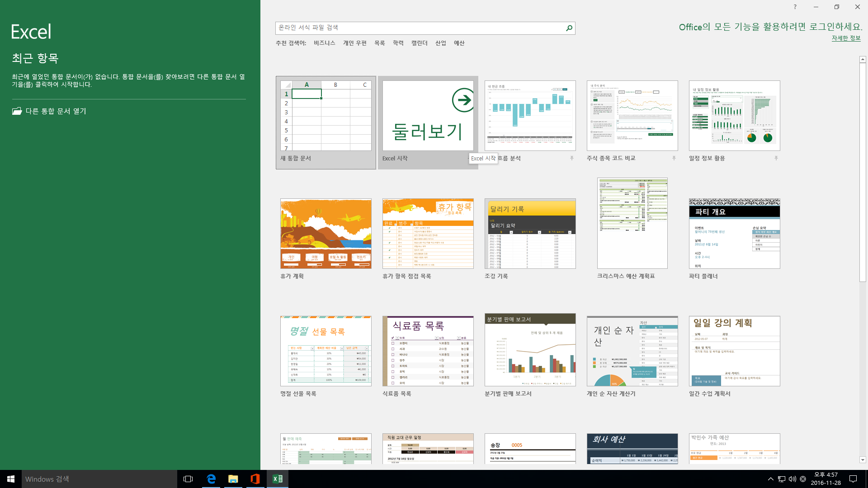Open the 송장 0005 invoice template

point(530,449)
